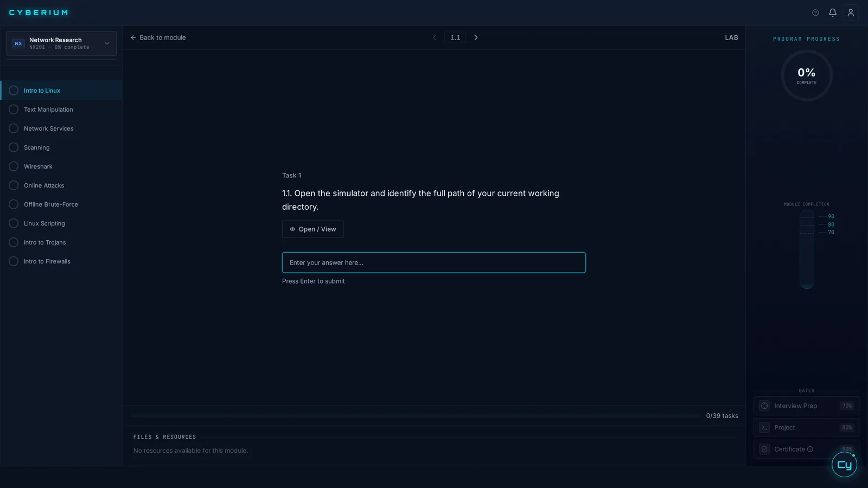The width and height of the screenshot is (868, 488).
Task: Click the Back to module link
Action: [158, 37]
